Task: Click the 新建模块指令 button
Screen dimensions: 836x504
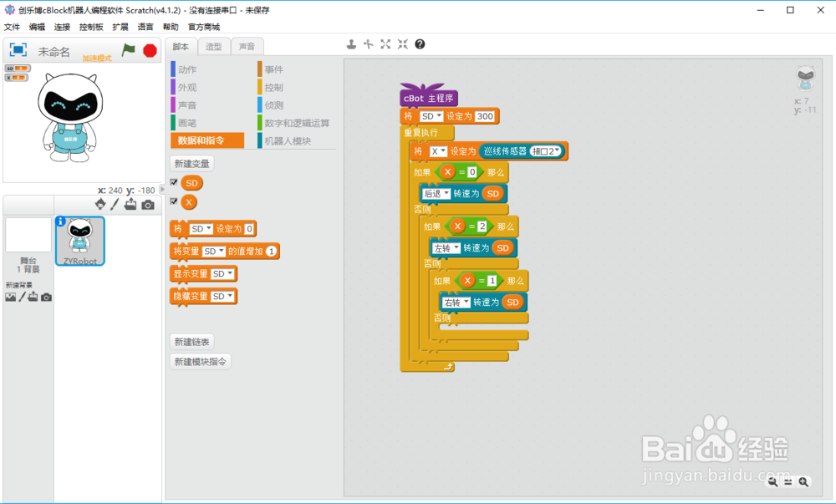Action: tap(200, 360)
